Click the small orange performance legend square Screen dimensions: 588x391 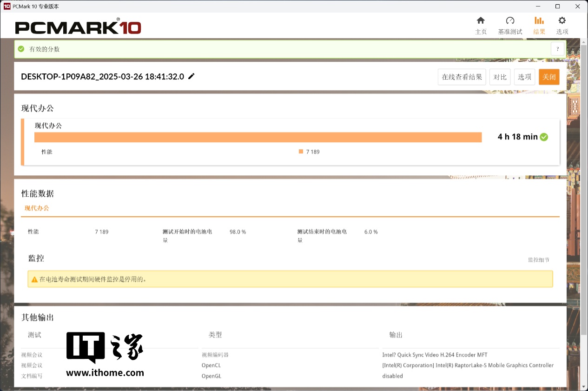[x=301, y=152]
